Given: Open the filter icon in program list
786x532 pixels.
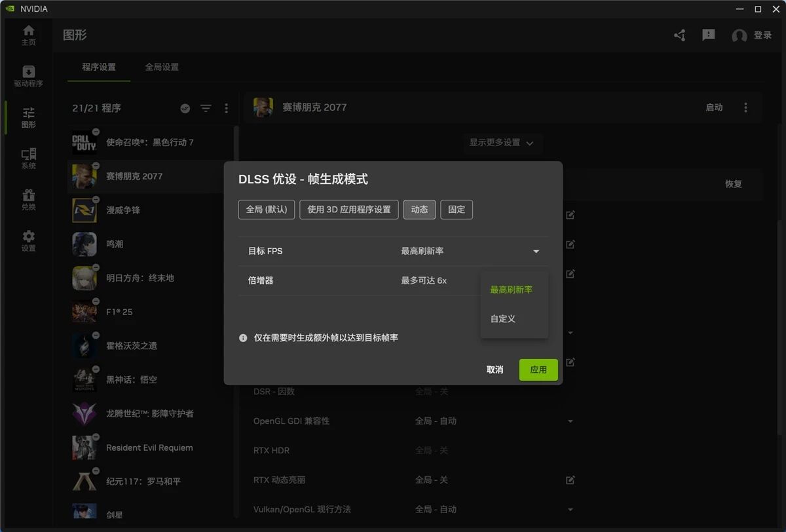Looking at the screenshot, I should click(x=206, y=108).
